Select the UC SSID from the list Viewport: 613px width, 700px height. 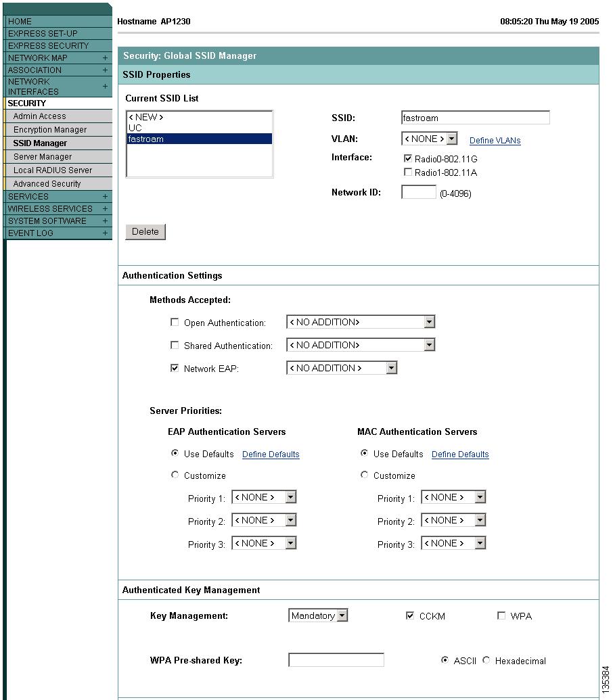pos(135,126)
